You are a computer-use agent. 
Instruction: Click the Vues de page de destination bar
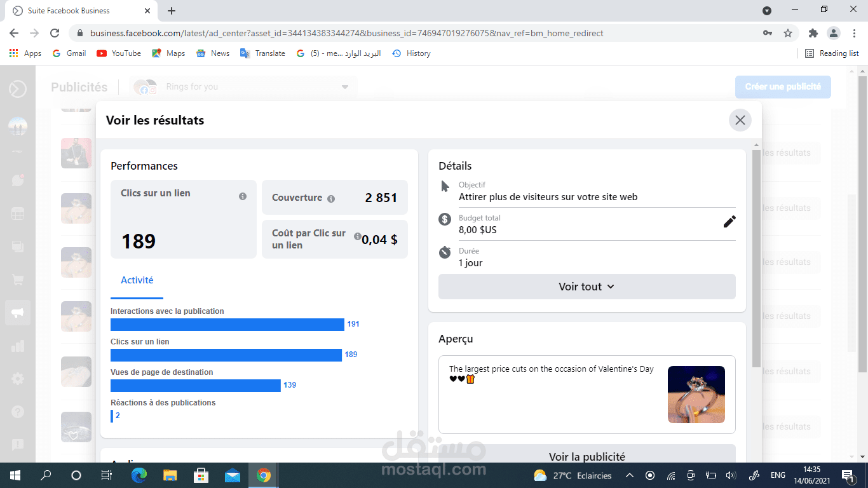point(196,386)
